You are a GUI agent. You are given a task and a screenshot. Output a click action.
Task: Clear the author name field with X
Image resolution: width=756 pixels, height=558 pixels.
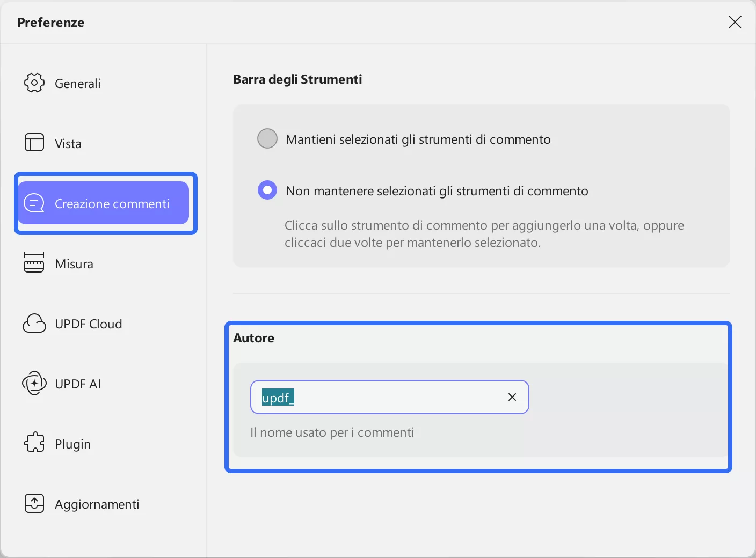coord(512,397)
